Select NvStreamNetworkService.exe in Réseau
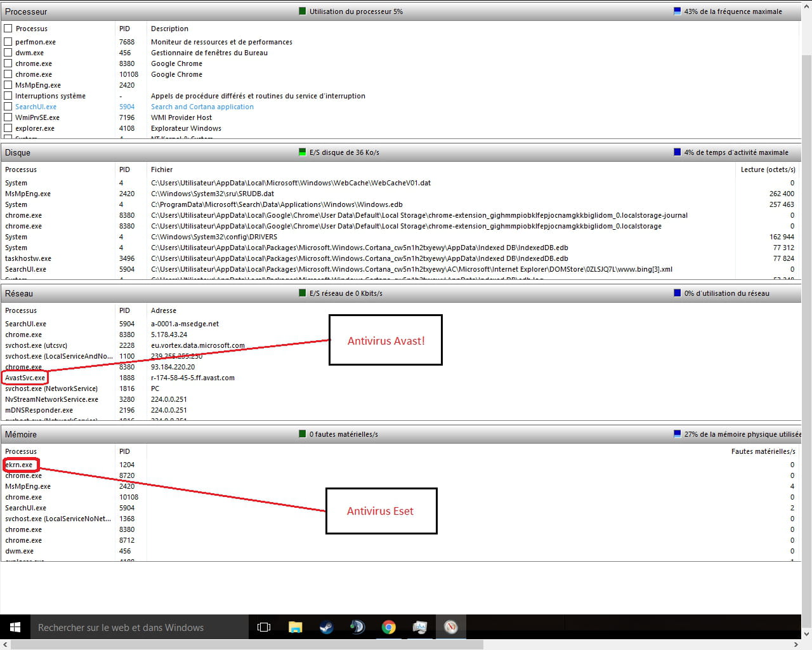This screenshot has width=812, height=650. click(51, 399)
